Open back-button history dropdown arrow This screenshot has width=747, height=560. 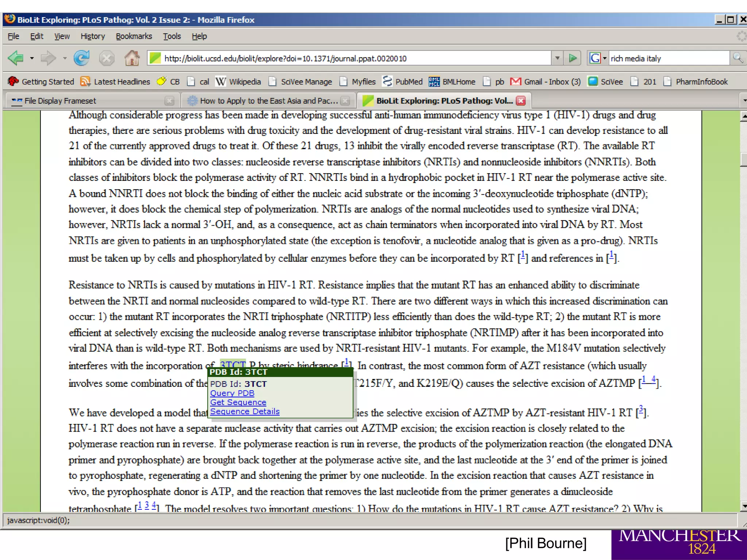click(32, 58)
